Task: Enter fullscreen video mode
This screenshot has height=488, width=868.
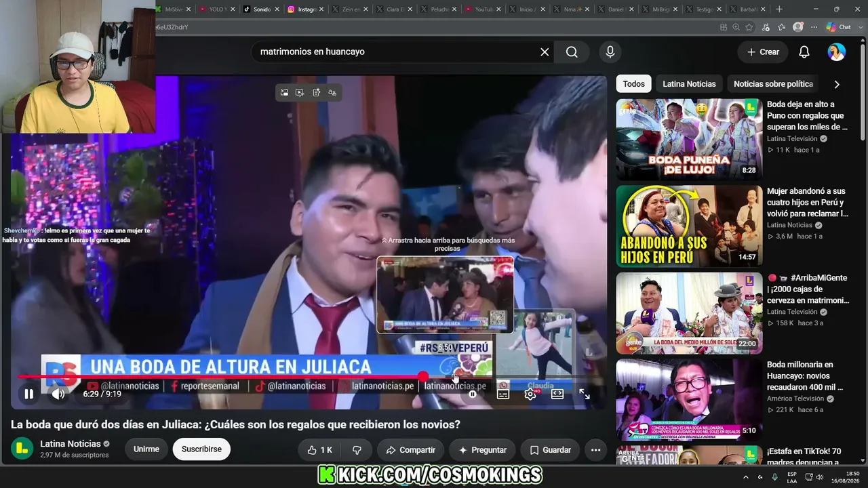Action: click(x=585, y=394)
